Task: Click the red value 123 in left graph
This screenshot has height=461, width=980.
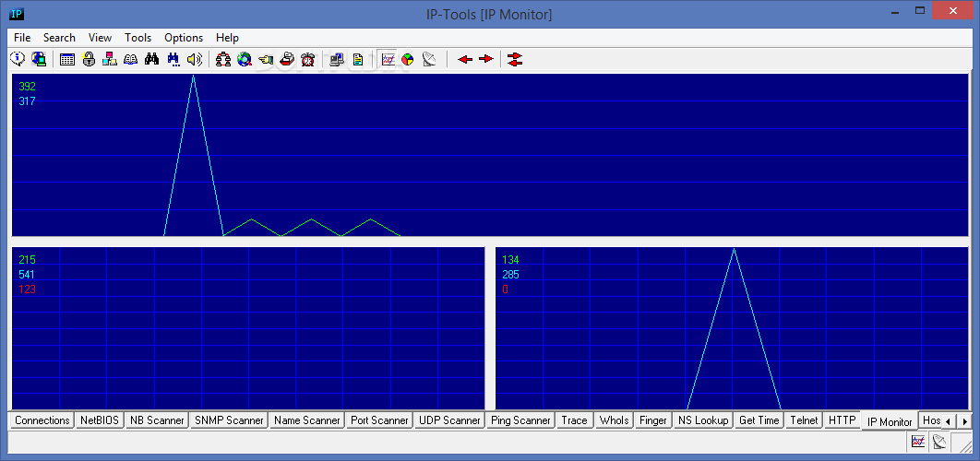Action: 27,290
